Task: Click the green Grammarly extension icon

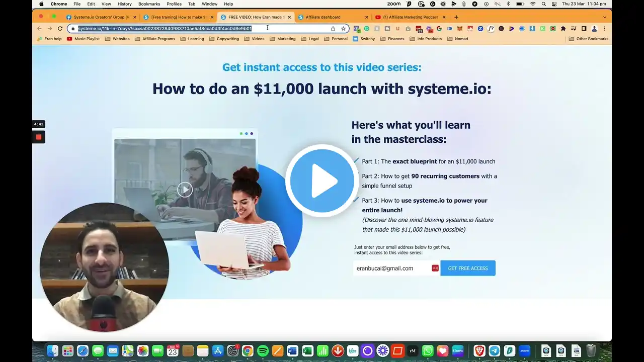Action: [x=367, y=29]
